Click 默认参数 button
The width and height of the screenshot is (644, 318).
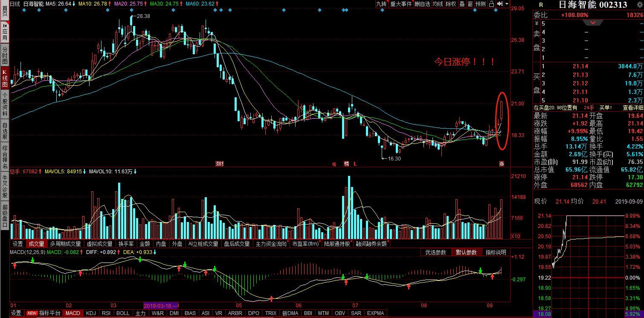point(466,252)
